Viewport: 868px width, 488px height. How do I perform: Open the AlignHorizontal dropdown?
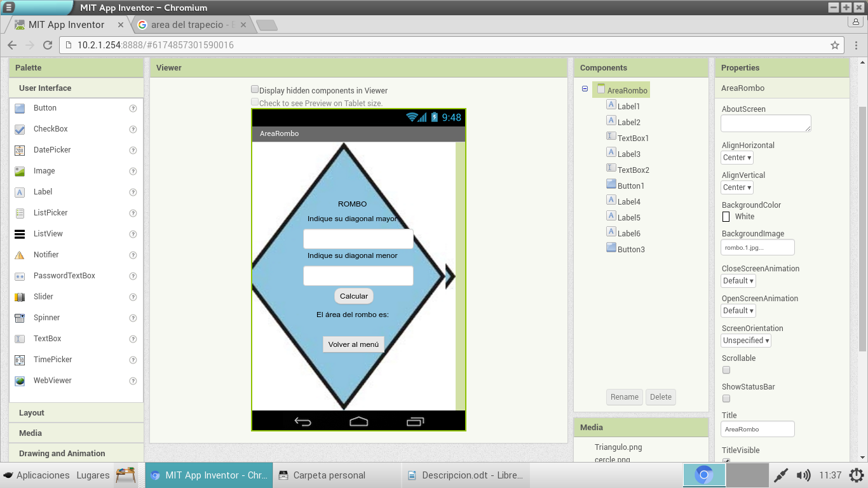point(737,158)
